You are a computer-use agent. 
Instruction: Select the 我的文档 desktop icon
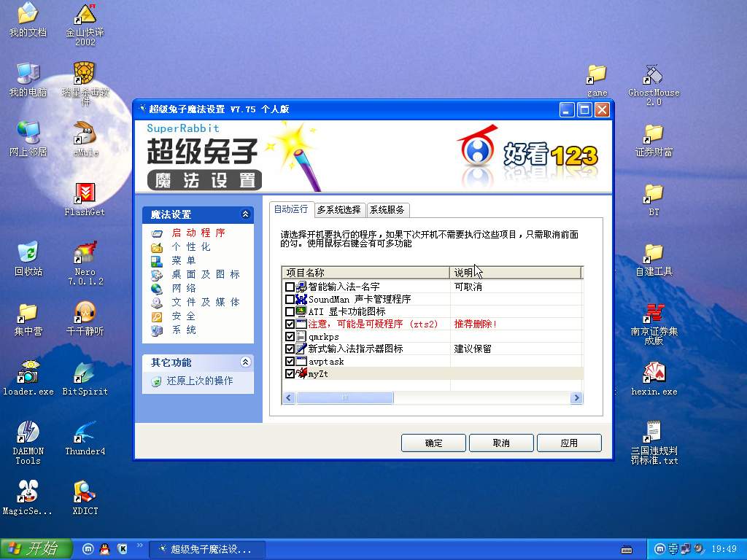pos(28,20)
